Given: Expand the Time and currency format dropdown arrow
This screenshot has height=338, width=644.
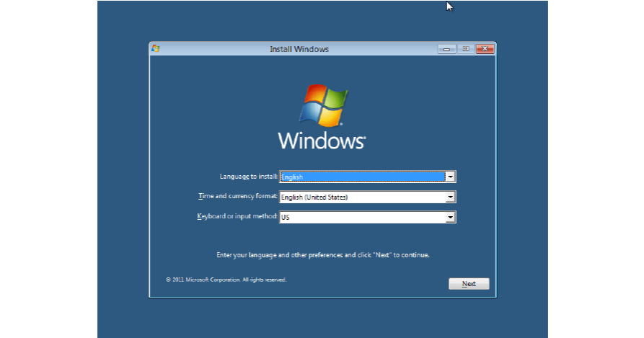Looking at the screenshot, I should 450,197.
